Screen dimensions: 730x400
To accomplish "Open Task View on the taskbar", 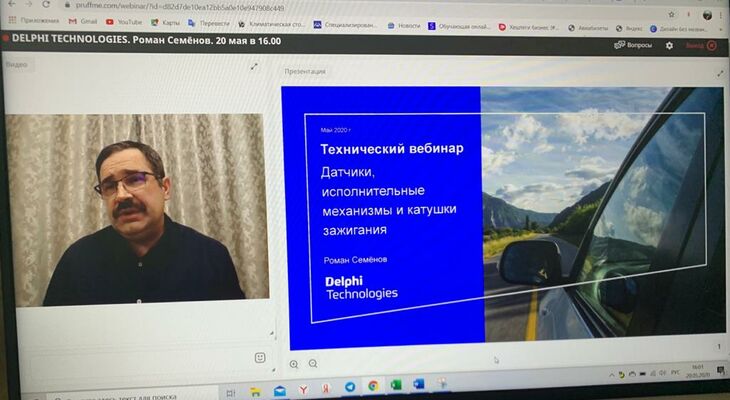I will tap(230, 393).
